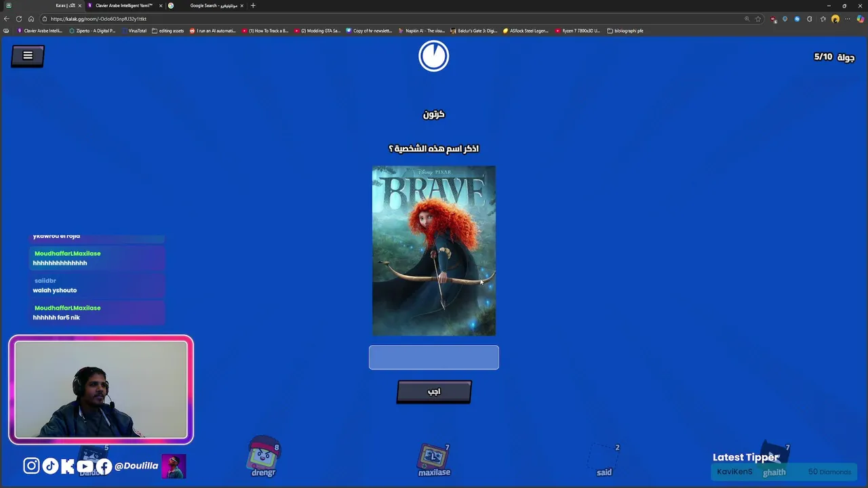
Task: Open the 'I run an AI automati...' bookmark
Action: click(213, 30)
